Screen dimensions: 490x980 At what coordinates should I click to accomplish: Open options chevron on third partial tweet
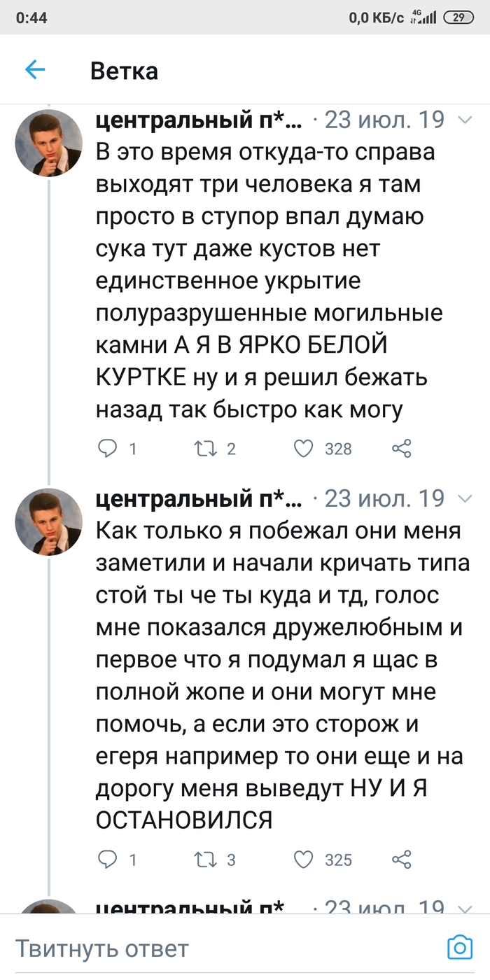pyautogui.click(x=464, y=908)
